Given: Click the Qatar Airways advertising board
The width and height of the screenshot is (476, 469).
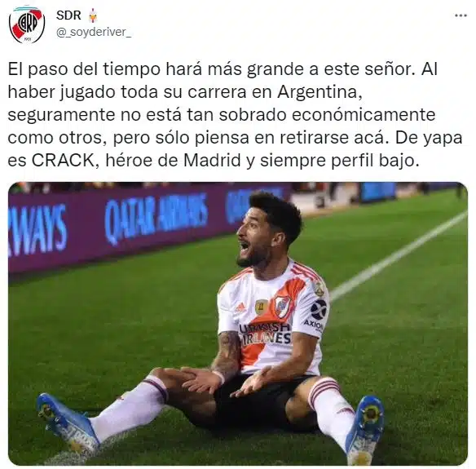Looking at the screenshot, I should (x=156, y=217).
